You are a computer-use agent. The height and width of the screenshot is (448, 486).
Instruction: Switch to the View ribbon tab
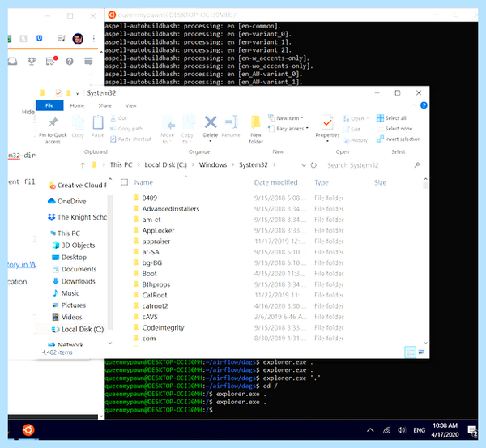coord(130,105)
